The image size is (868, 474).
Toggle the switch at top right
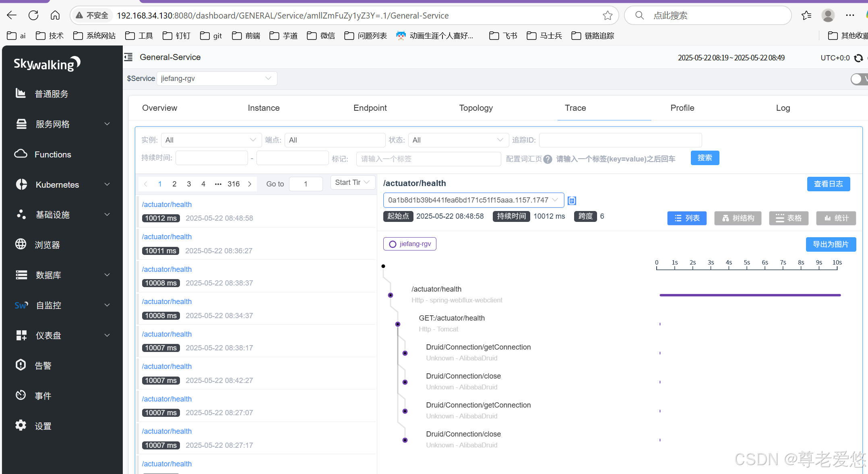(x=858, y=79)
